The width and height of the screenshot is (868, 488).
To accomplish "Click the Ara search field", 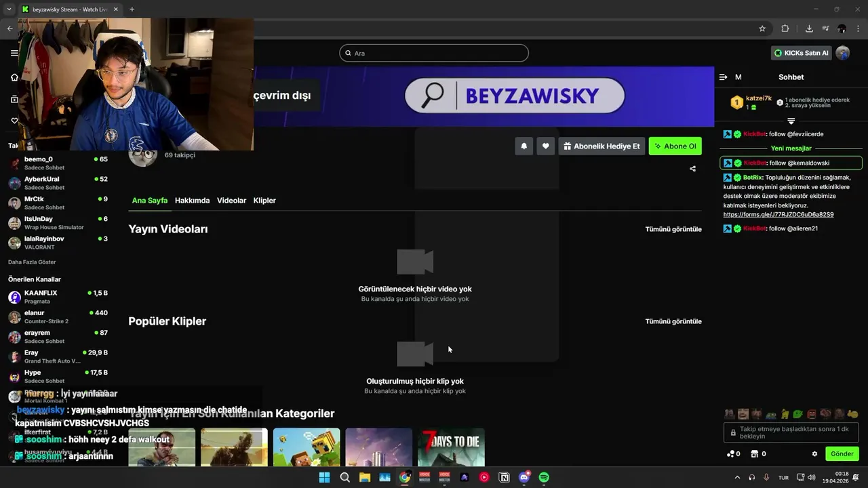I will tap(434, 53).
